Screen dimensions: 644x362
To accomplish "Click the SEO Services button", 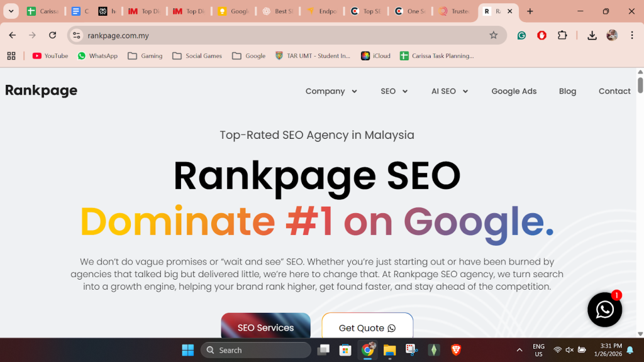I will [x=266, y=326].
